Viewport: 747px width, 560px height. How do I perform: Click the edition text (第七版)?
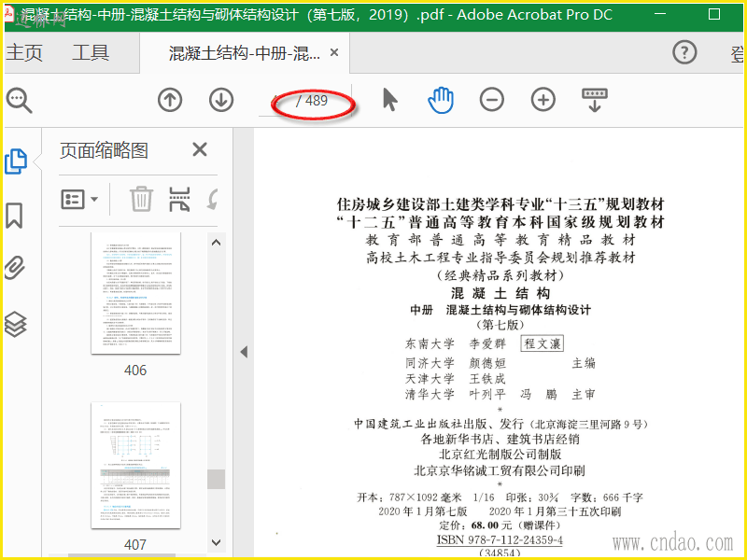[500, 325]
